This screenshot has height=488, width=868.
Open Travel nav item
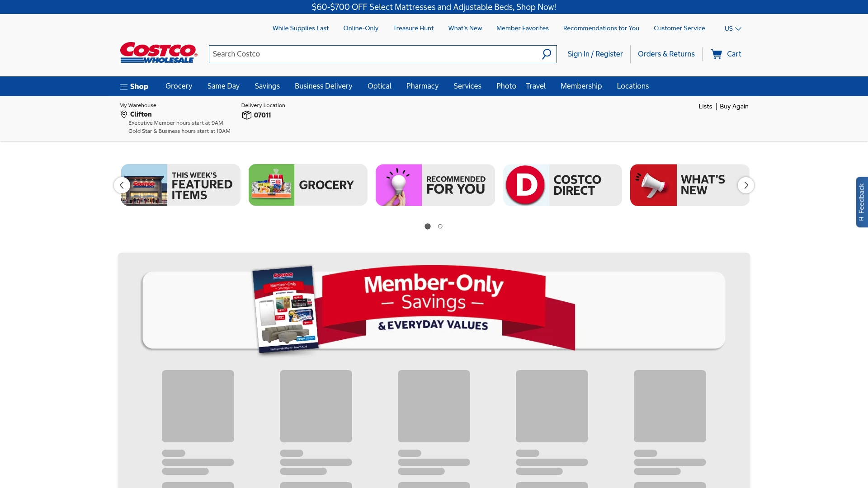(x=536, y=86)
